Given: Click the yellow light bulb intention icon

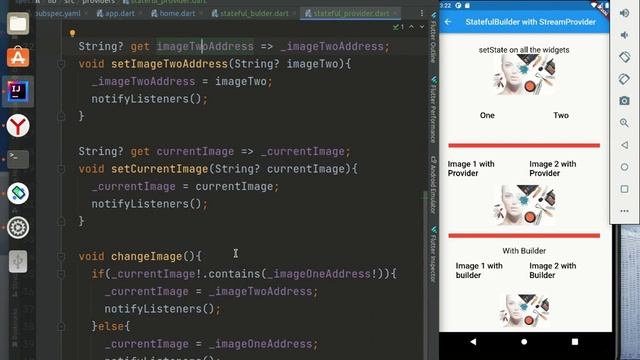Looking at the screenshot, I should pyautogui.click(x=72, y=33).
